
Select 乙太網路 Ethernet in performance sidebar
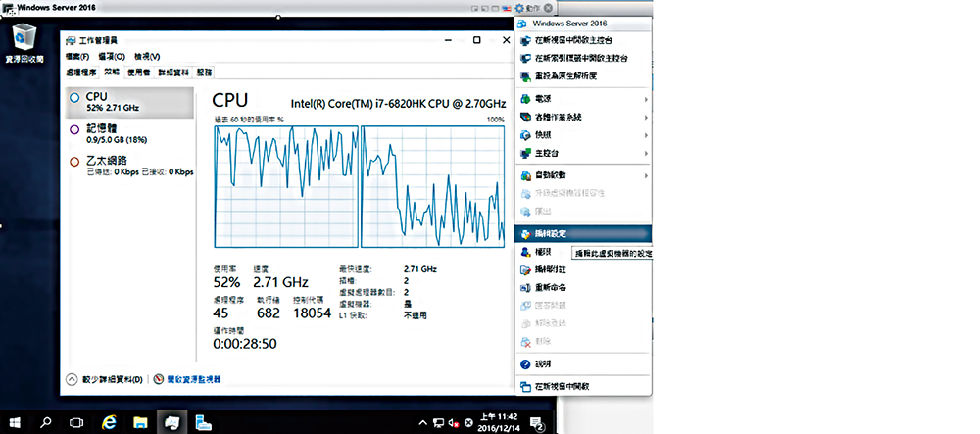tap(129, 167)
